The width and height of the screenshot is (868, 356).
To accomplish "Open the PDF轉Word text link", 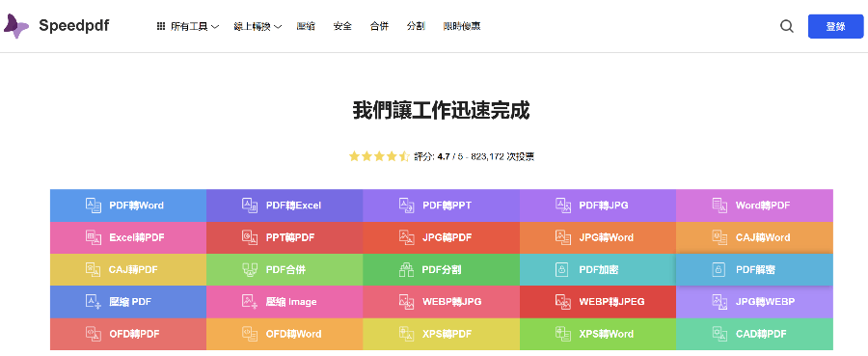I will point(136,205).
